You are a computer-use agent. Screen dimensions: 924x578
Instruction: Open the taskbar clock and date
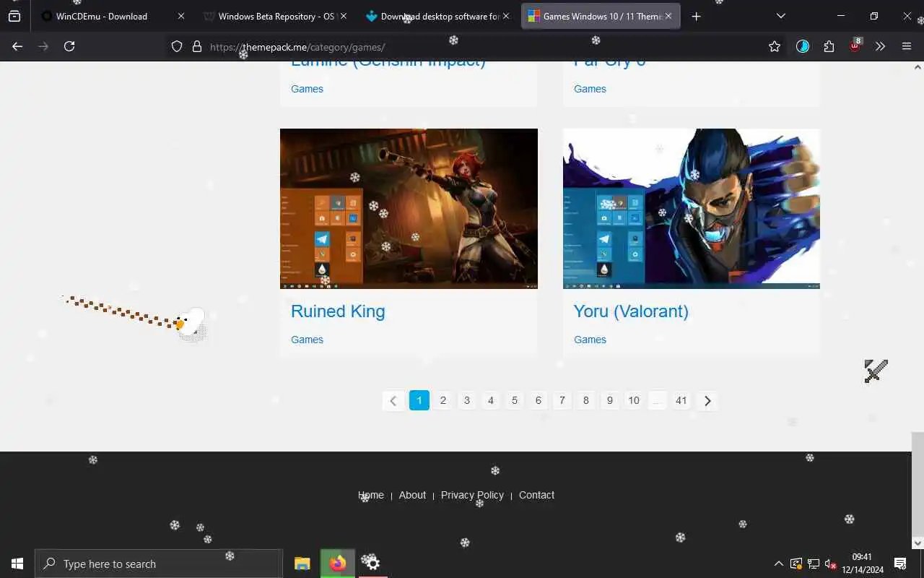[x=862, y=564]
